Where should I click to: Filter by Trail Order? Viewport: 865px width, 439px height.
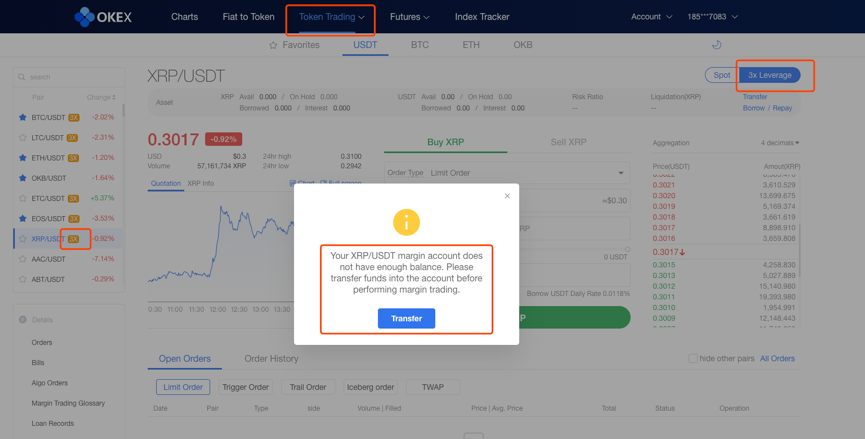(x=308, y=387)
